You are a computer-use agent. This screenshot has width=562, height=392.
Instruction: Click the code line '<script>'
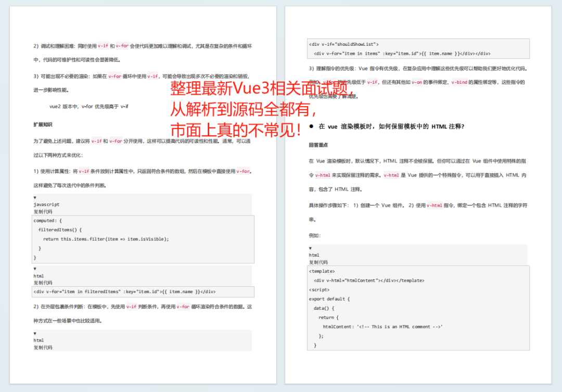pyautogui.click(x=319, y=290)
